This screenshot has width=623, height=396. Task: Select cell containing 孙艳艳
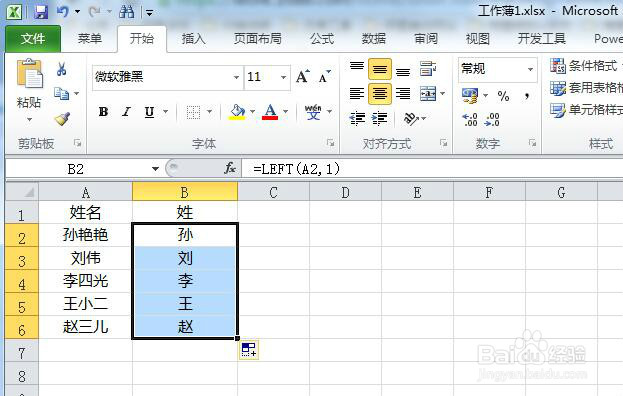[x=85, y=235]
